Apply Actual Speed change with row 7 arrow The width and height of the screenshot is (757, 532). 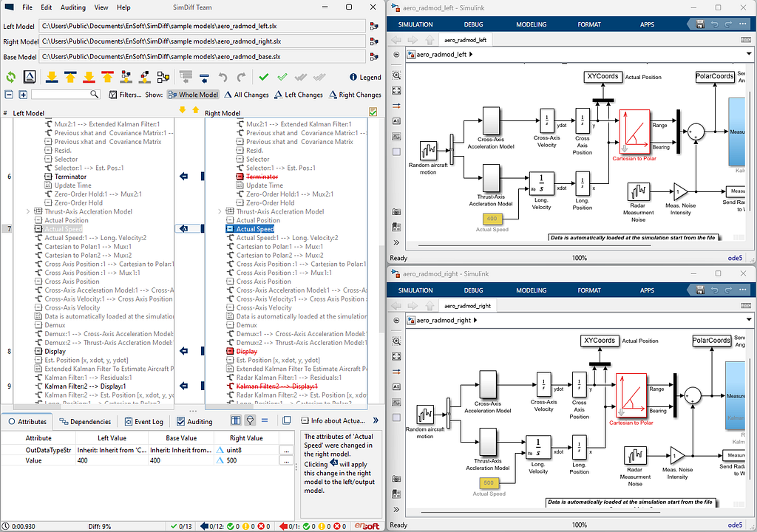tap(184, 229)
